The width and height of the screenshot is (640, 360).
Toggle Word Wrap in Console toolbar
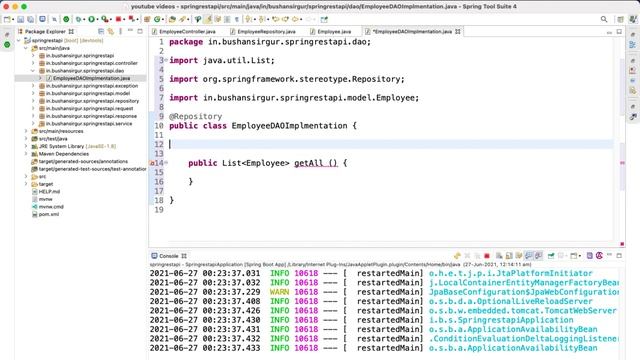click(519, 256)
